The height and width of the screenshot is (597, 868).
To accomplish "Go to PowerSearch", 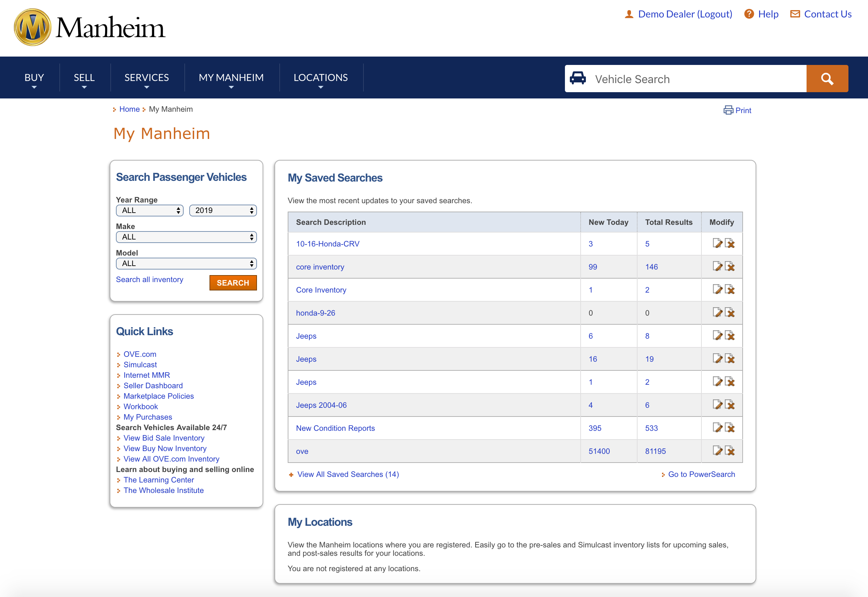I will pyautogui.click(x=701, y=474).
